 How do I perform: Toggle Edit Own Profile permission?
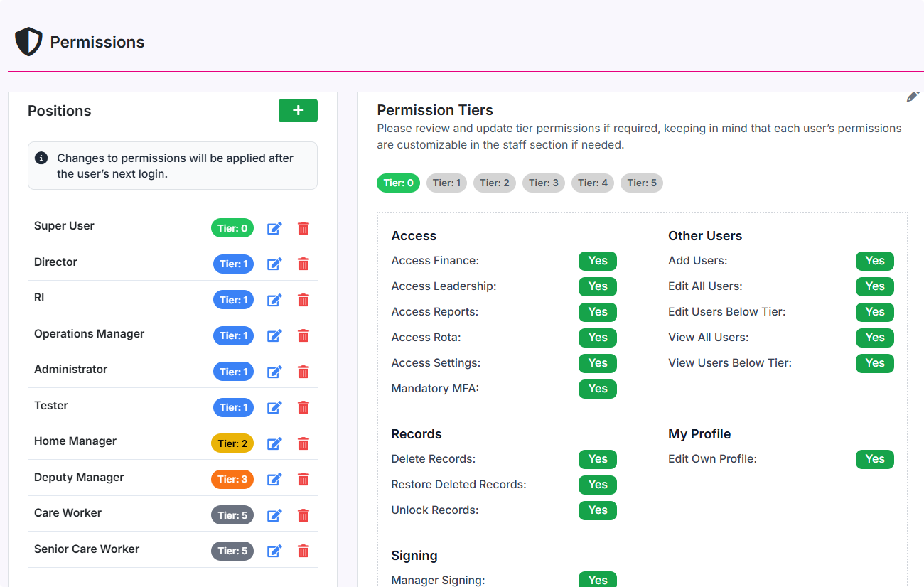pyautogui.click(x=874, y=459)
